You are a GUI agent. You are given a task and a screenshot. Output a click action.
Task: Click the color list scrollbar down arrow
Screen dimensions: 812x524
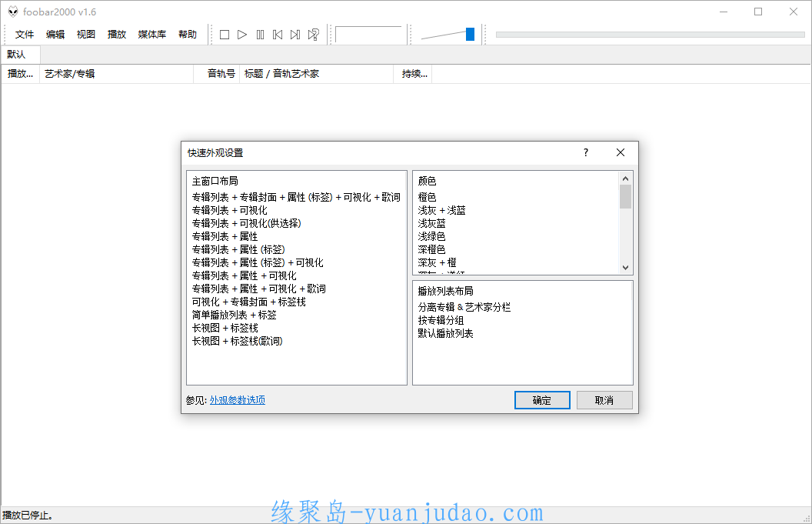pyautogui.click(x=626, y=268)
